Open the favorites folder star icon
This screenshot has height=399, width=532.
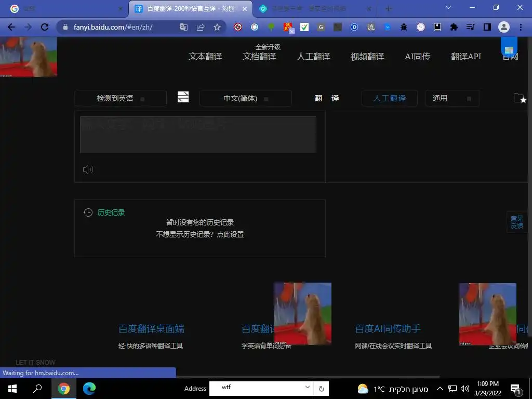coord(520,98)
